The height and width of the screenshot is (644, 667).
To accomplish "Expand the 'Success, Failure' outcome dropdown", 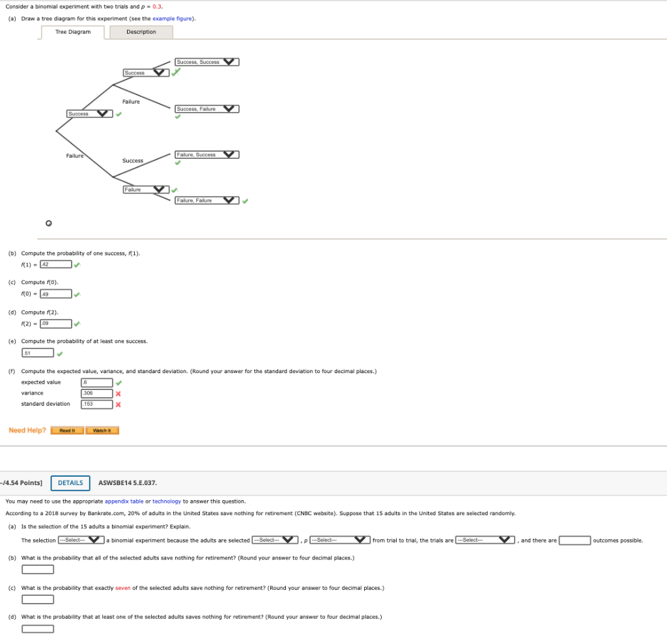I will tap(206, 109).
